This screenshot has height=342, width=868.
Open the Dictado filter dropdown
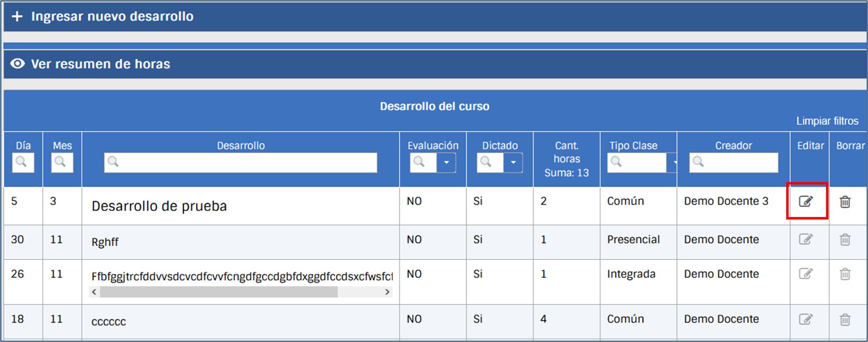pyautogui.click(x=513, y=162)
